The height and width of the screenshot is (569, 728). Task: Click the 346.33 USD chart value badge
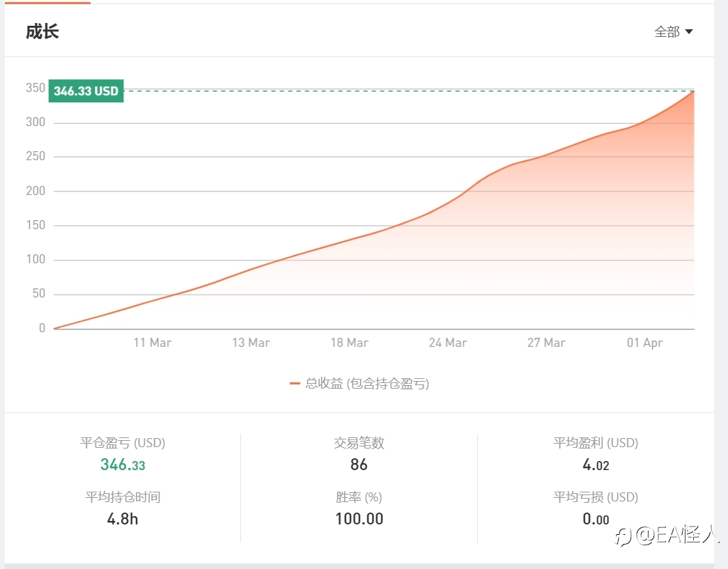(x=86, y=91)
